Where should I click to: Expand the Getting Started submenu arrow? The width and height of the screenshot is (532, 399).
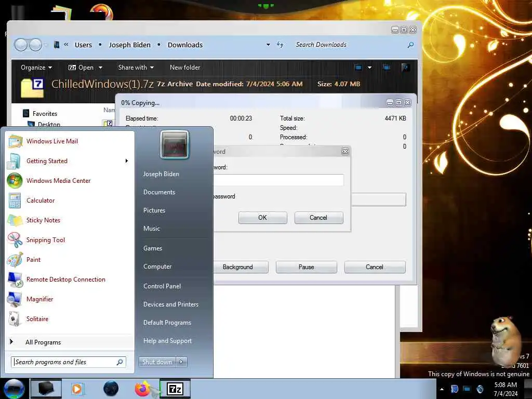pos(127,161)
